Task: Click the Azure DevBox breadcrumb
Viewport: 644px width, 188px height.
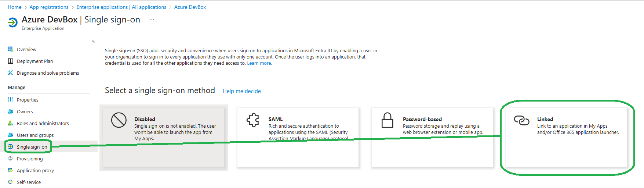Action: [x=190, y=7]
